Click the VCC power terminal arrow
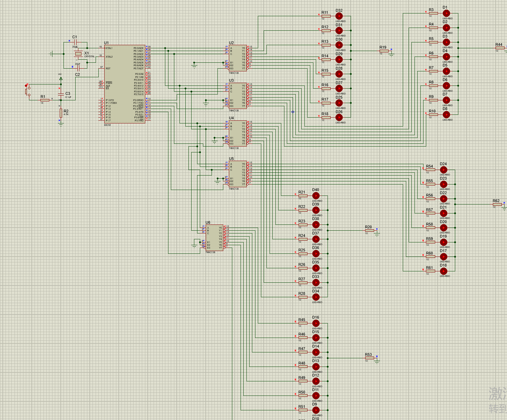 (61, 79)
